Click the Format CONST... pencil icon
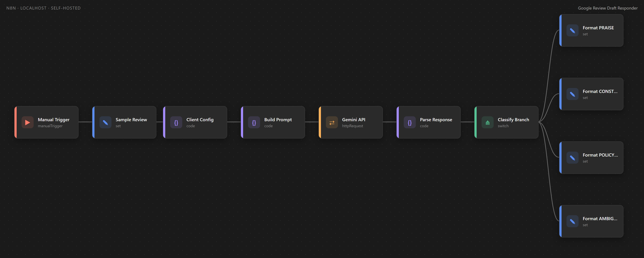This screenshot has height=258, width=644. [x=572, y=94]
